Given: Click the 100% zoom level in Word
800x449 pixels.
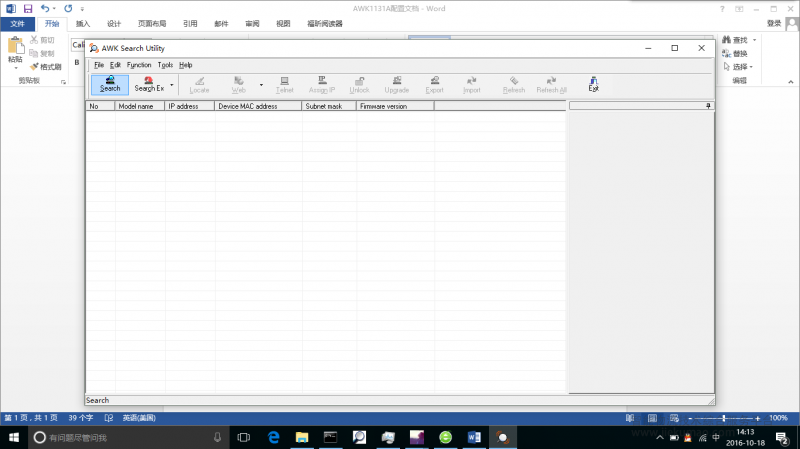Looking at the screenshot, I should point(778,418).
